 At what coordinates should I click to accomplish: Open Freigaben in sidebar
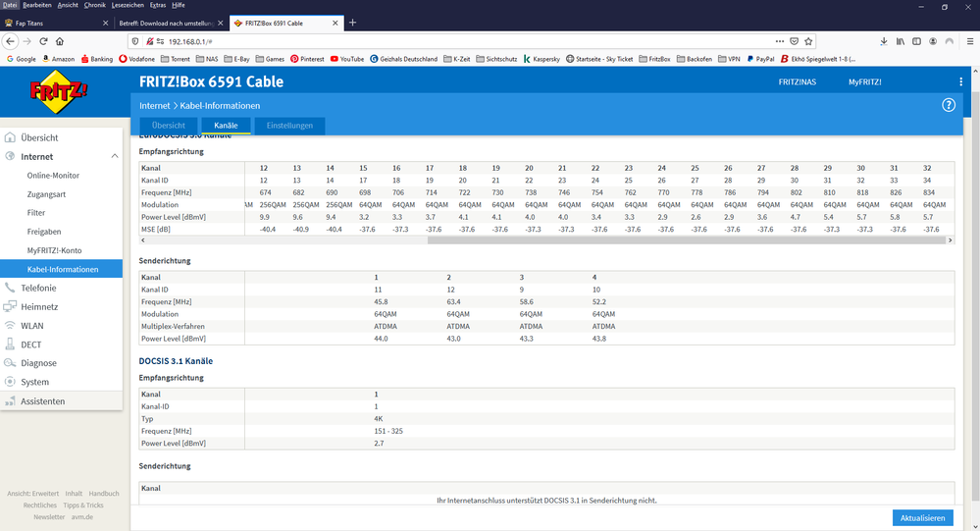pos(44,232)
